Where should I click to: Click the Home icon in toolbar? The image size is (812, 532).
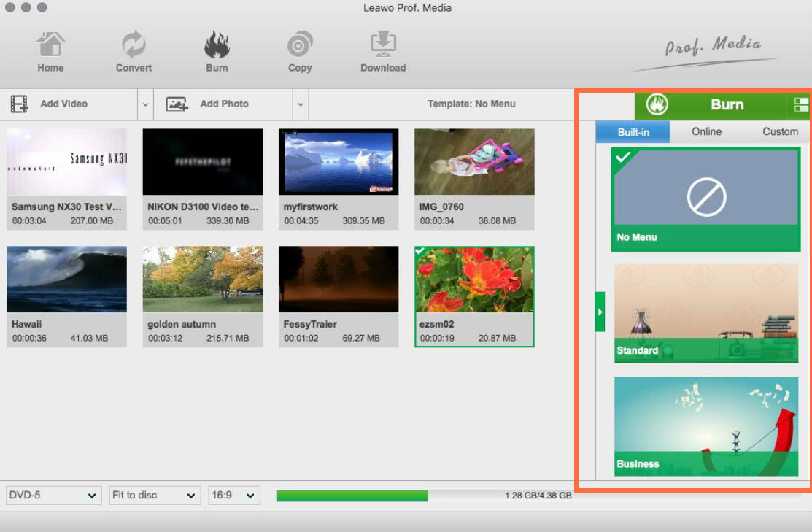50,46
